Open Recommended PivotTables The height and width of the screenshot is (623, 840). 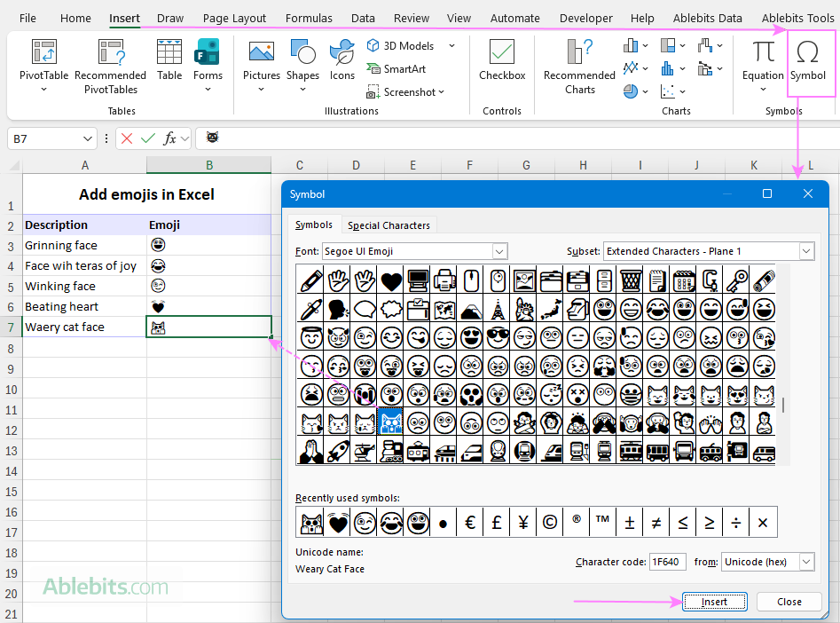(x=110, y=67)
